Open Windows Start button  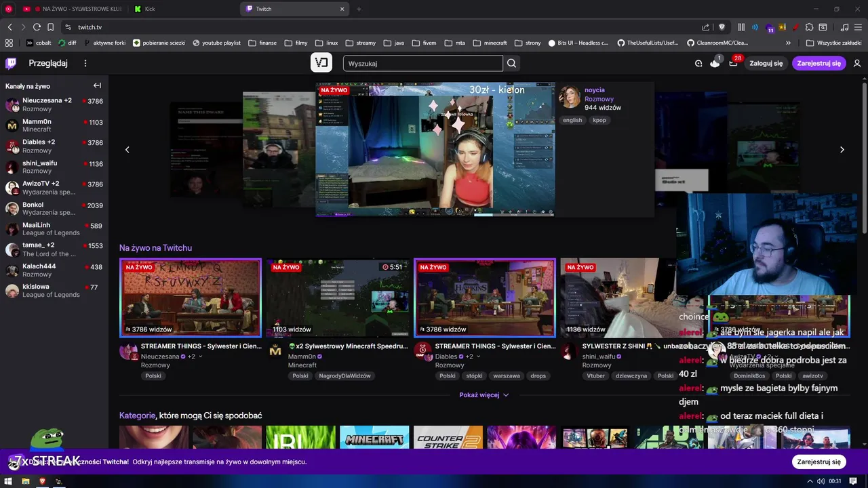click(x=8, y=481)
